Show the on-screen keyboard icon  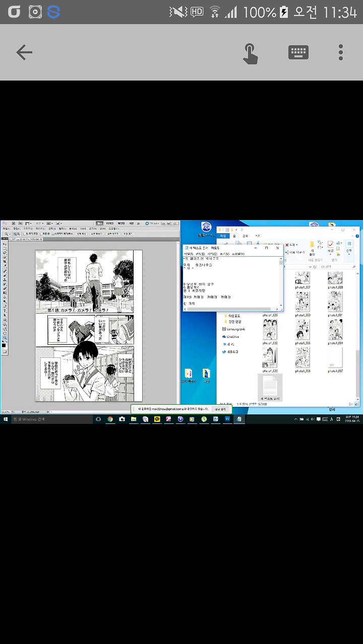[298, 52]
